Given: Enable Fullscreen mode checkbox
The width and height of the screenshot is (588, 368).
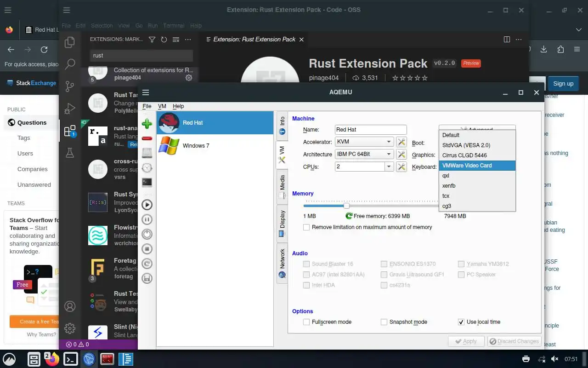Looking at the screenshot, I should click(306, 322).
